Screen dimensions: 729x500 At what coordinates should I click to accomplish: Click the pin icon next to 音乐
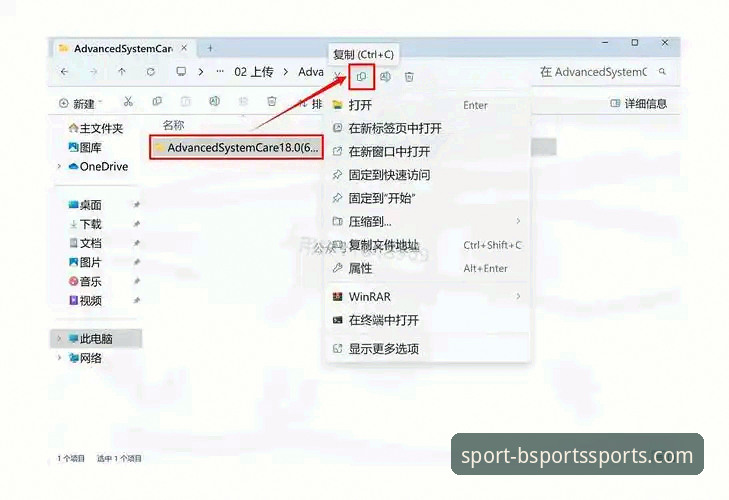tap(136, 281)
